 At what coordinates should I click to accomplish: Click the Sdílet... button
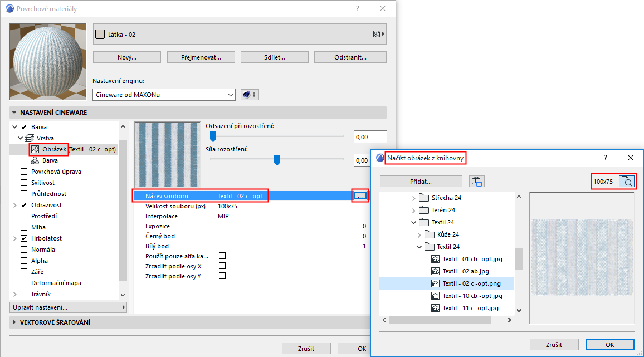pos(274,57)
